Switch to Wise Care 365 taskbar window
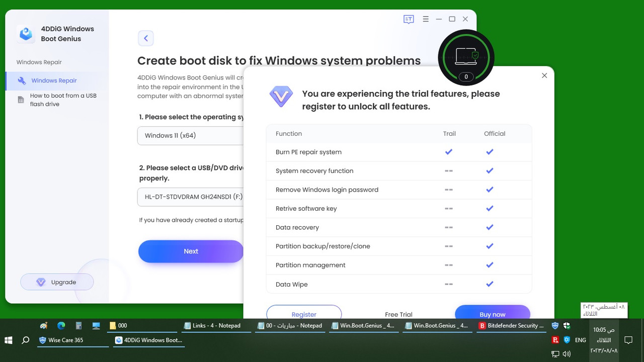This screenshot has width=644, height=362. click(72, 340)
